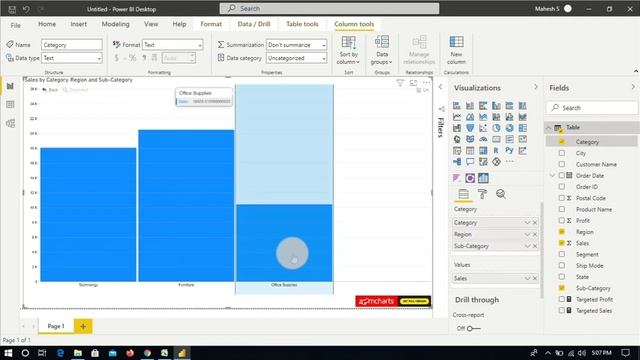Click the New column button
The width and height of the screenshot is (640, 360).
(456, 50)
